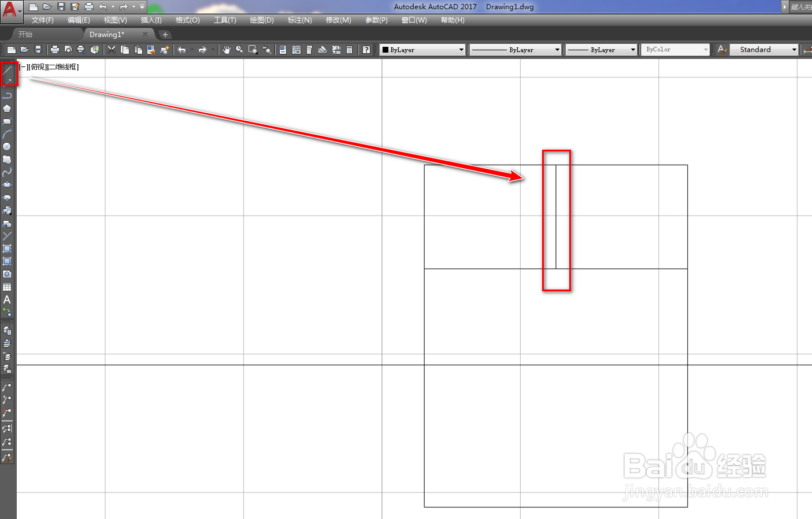Select the Line tool in the draw toolbar
Screen dimensions: 812x519
pos(8,70)
